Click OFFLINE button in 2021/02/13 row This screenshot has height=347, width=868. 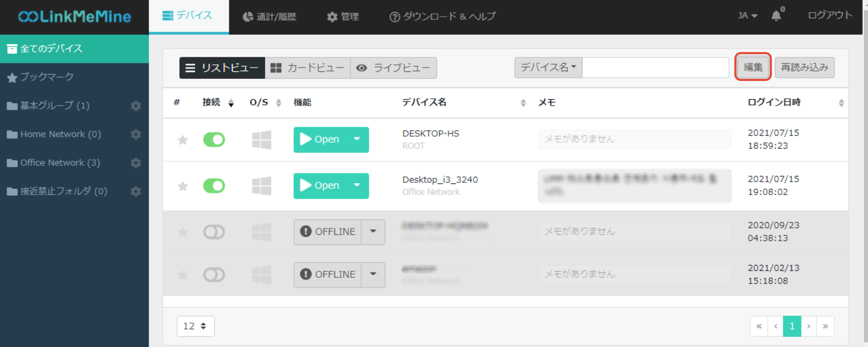[327, 275]
